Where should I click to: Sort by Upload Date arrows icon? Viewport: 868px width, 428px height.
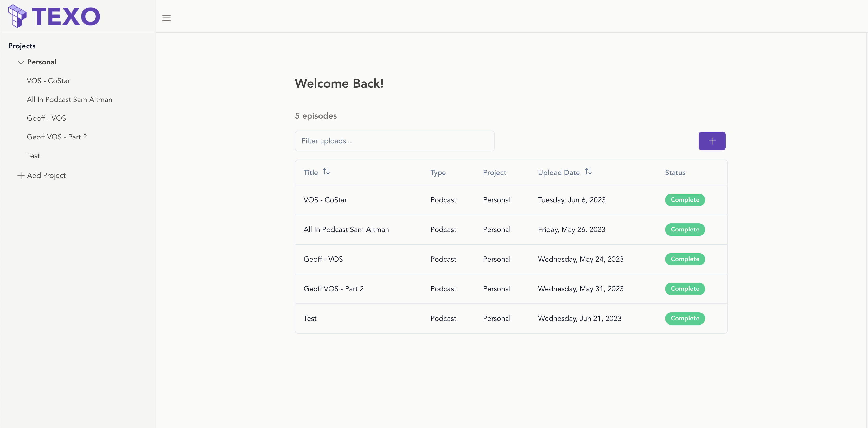588,172
